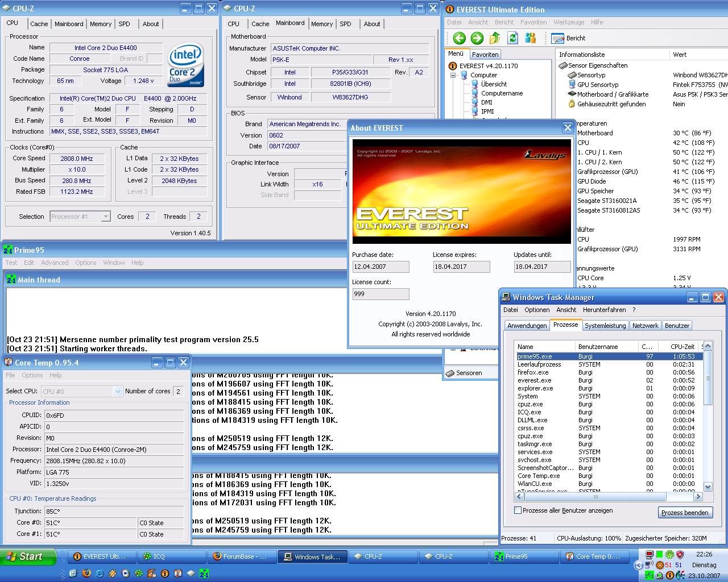Click Prime95 icon in window title bar
Viewport: 728px width, 582px height.
[8, 250]
